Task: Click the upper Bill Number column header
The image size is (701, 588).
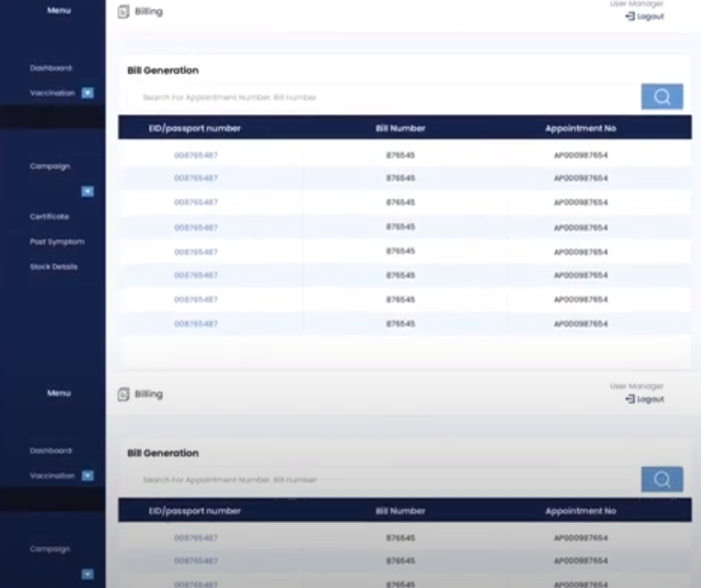Action: coord(401,128)
